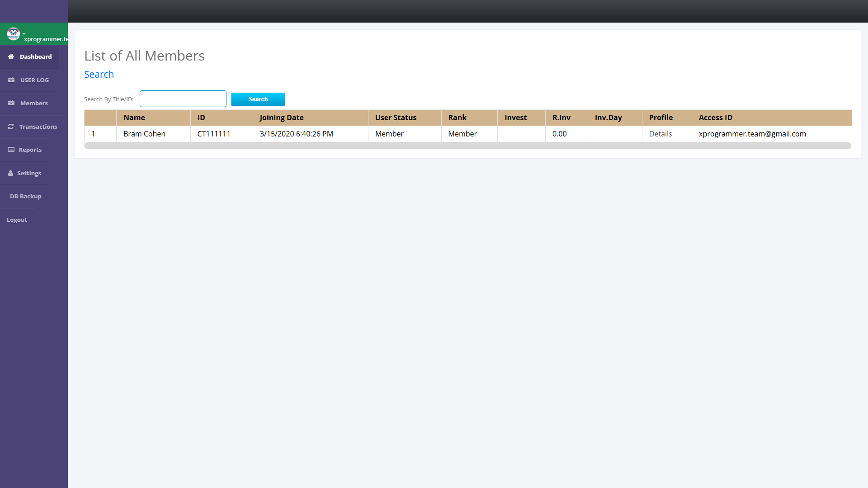The image size is (868, 488).
Task: Click the profile logo avatar
Action: coord(13,33)
